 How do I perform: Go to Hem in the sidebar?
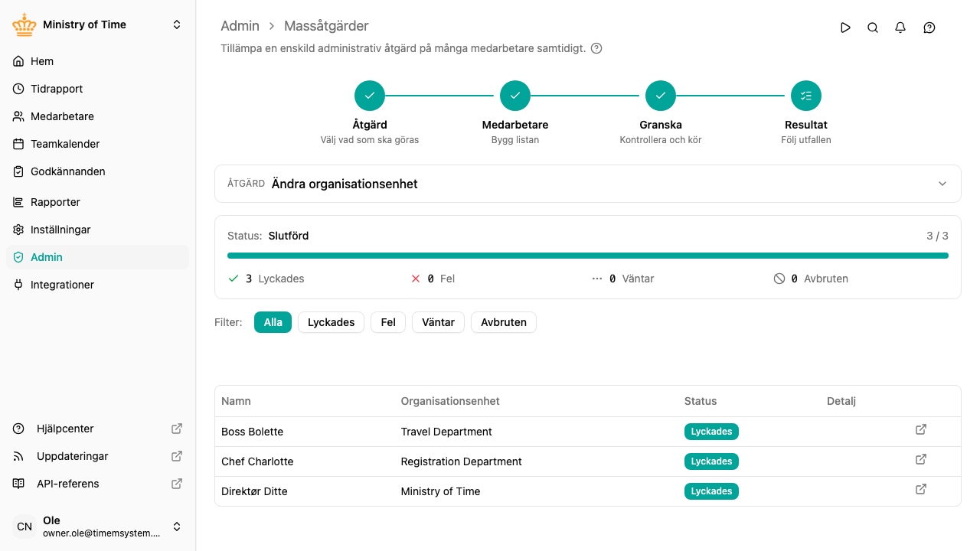point(97,61)
